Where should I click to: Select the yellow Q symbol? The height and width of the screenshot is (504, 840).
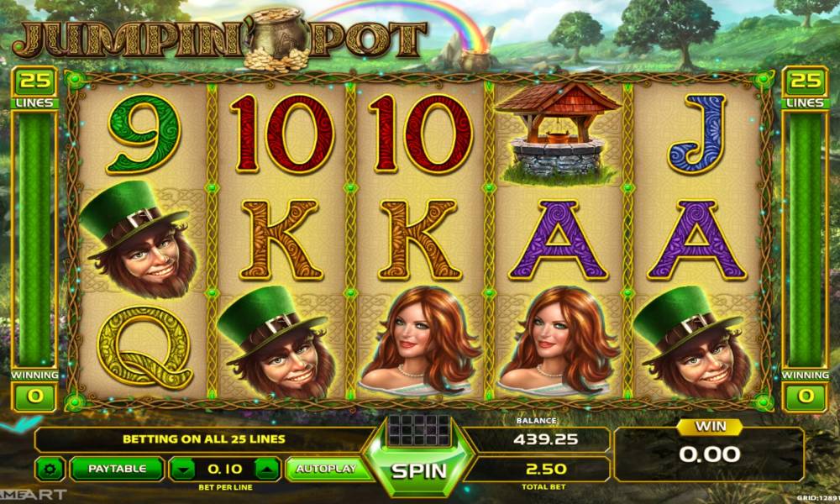pyautogui.click(x=144, y=347)
